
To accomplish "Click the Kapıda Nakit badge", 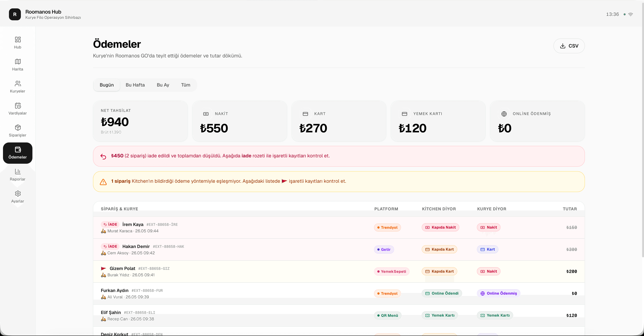I will tap(441, 227).
